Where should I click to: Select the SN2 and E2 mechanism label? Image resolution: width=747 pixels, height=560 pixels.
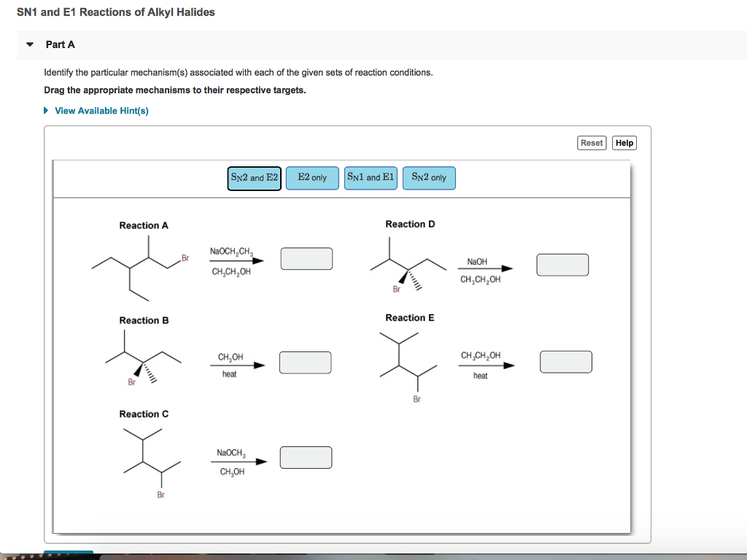pos(254,177)
